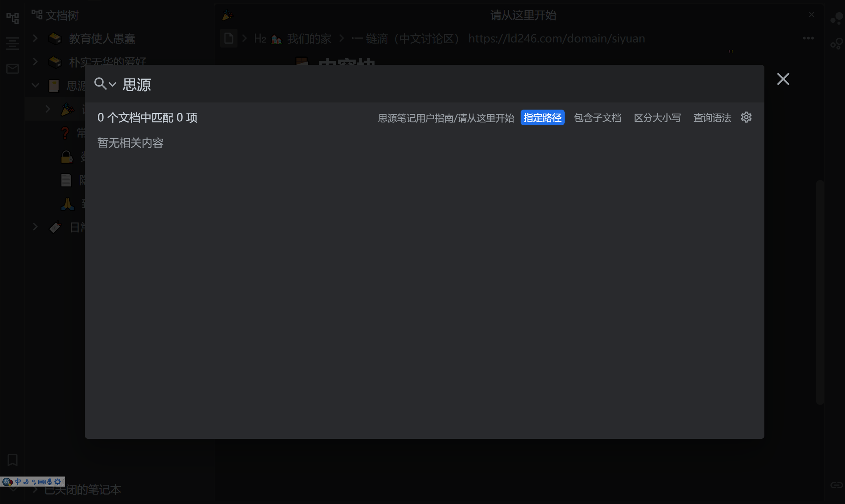Open the document tree icon in the left dock

13,18
